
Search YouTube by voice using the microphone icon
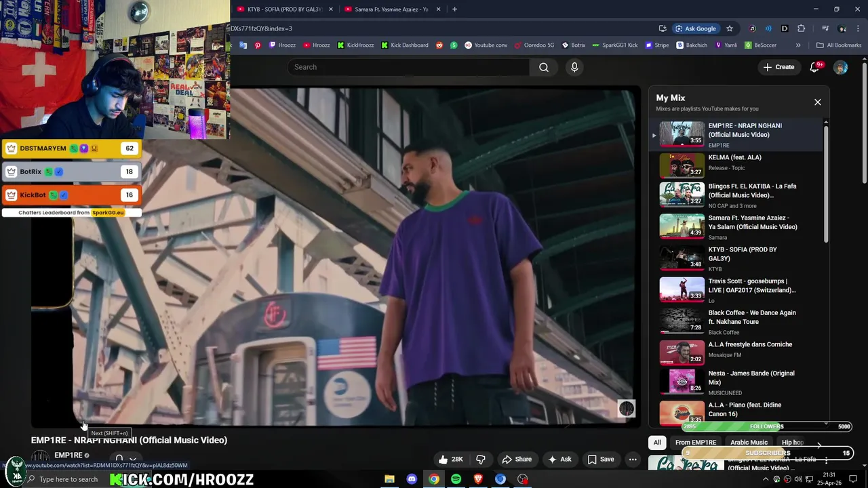click(574, 67)
